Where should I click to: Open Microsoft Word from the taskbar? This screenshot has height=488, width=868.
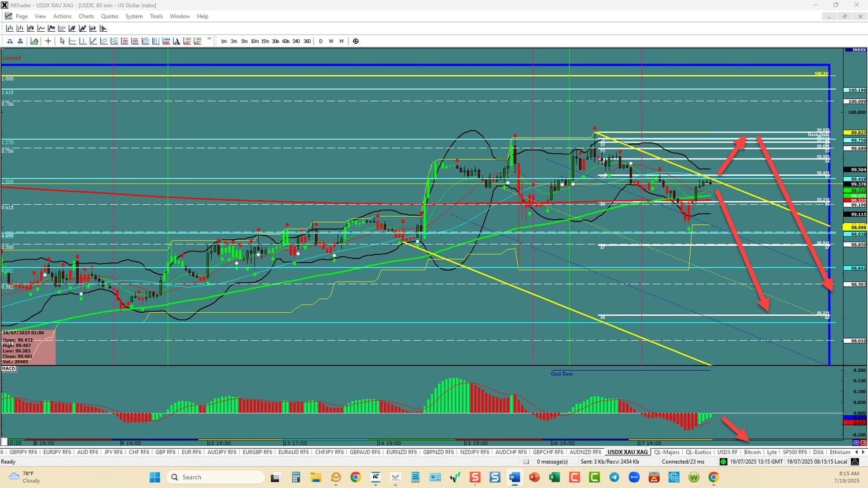pos(514,477)
